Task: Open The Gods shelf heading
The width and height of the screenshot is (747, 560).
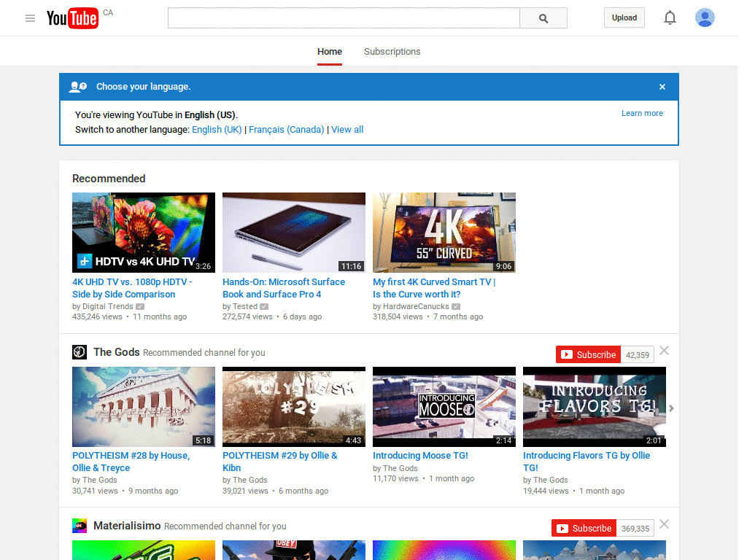Action: pyautogui.click(x=117, y=352)
